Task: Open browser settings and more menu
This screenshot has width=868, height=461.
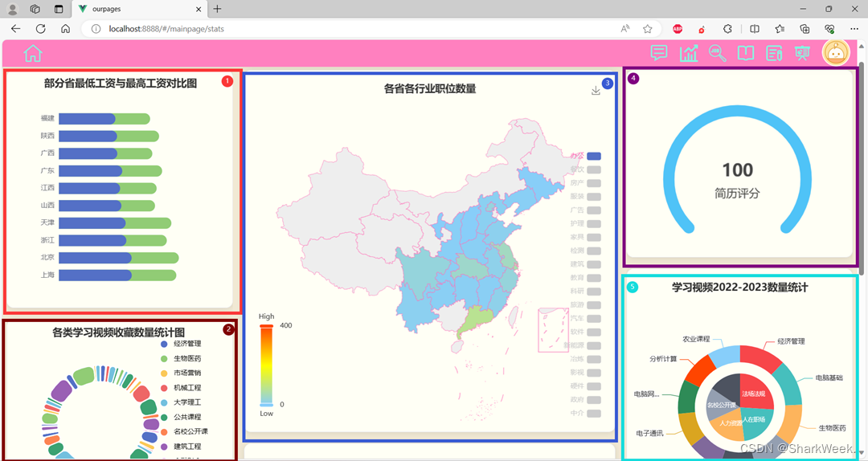Action: coord(854,29)
